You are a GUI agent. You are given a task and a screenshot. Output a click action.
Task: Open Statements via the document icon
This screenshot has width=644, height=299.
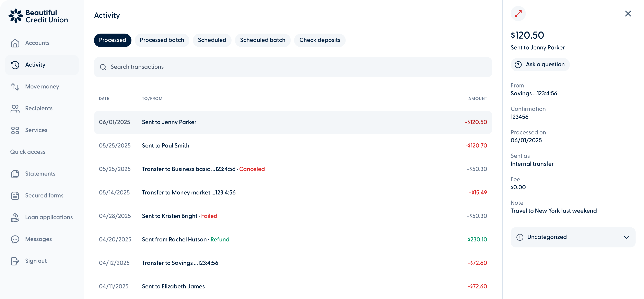pos(15,174)
